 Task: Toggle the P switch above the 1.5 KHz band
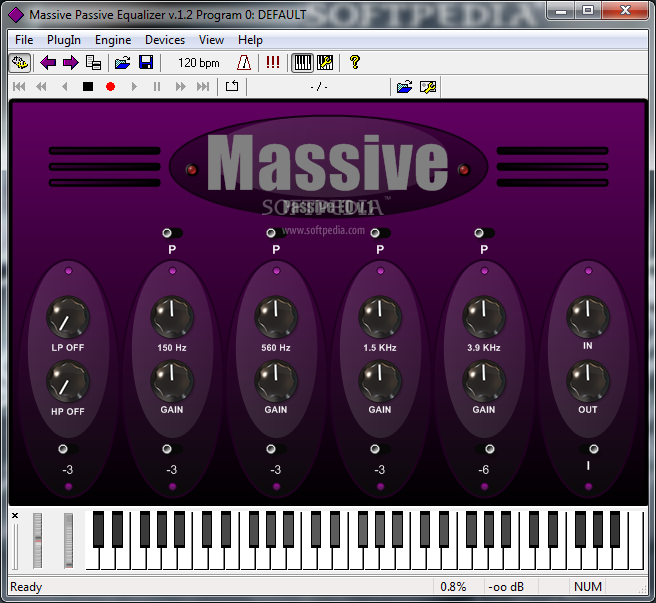pyautogui.click(x=380, y=233)
